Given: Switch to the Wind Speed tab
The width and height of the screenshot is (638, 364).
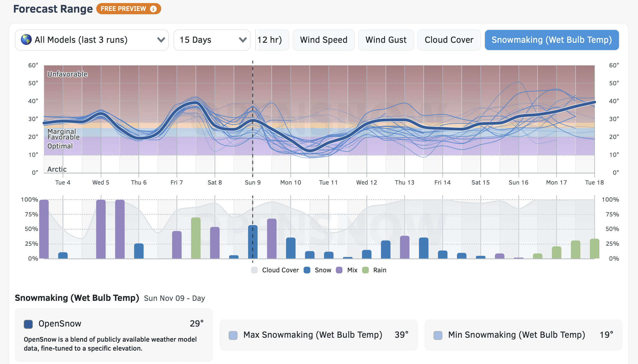Looking at the screenshot, I should click(323, 40).
